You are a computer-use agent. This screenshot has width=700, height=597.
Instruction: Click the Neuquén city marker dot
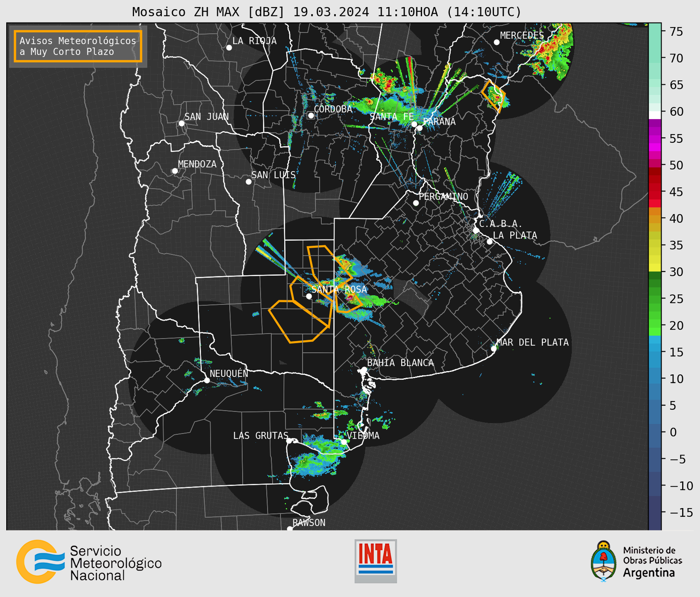tap(207, 380)
